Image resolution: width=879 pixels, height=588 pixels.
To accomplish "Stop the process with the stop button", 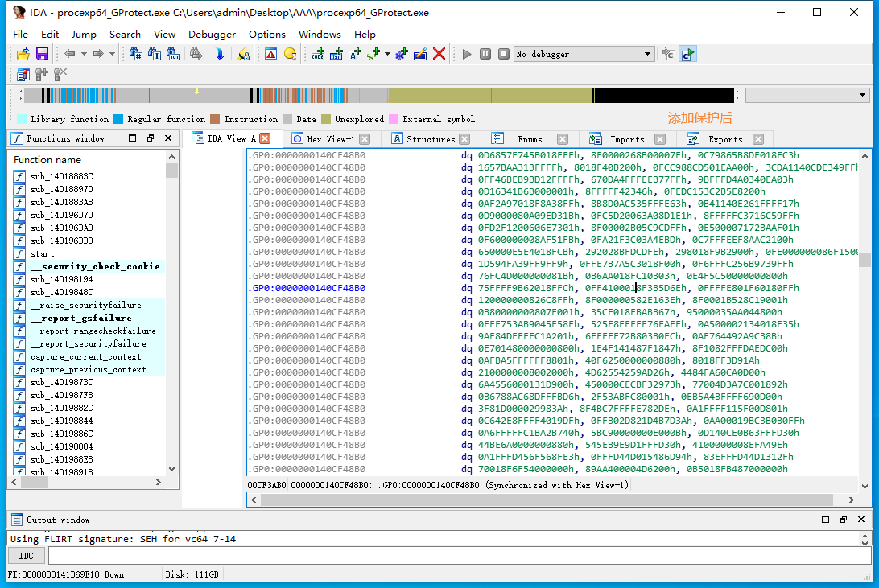I will pyautogui.click(x=504, y=55).
